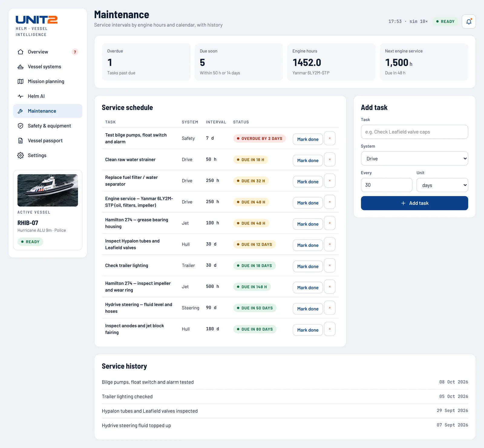Open the Unit dropdown showing days
This screenshot has height=448, width=484.
tap(442, 185)
